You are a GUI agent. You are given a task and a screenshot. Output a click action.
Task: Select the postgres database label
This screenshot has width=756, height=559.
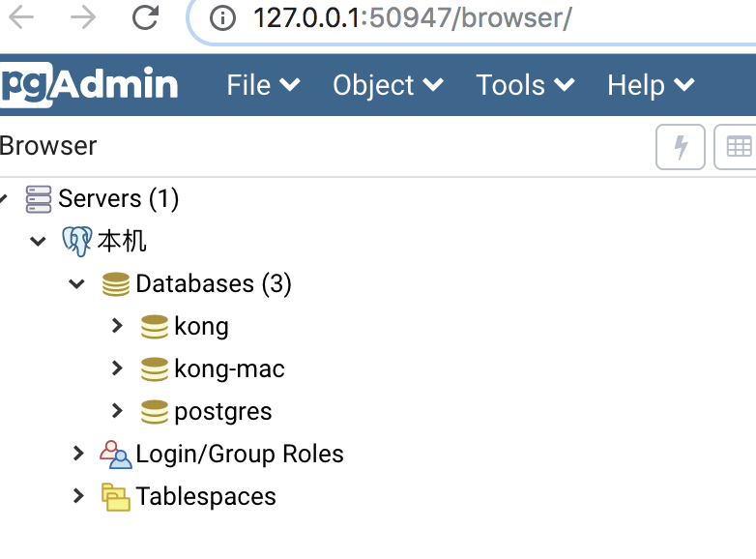[223, 413]
